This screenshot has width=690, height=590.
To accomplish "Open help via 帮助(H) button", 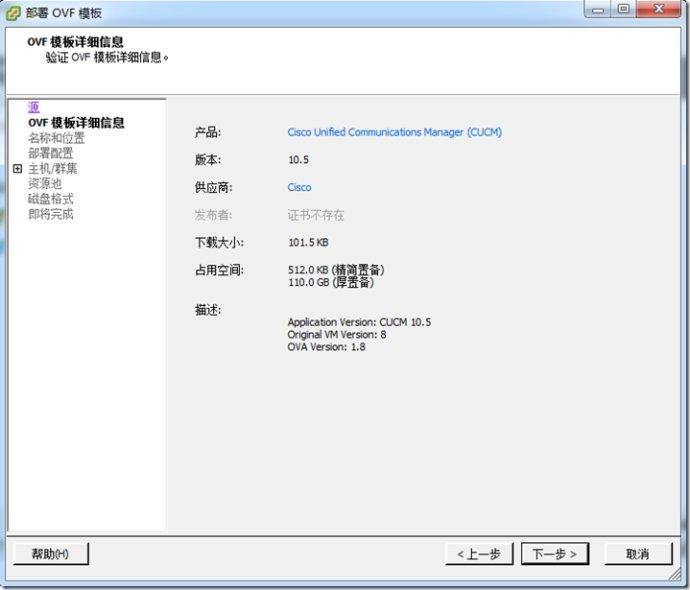I will click(51, 553).
